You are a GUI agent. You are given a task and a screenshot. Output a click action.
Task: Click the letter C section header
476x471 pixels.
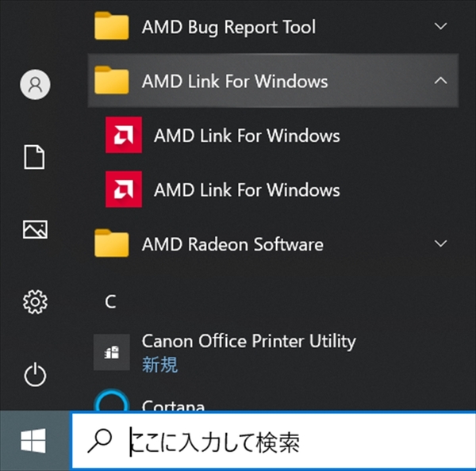pos(110,301)
